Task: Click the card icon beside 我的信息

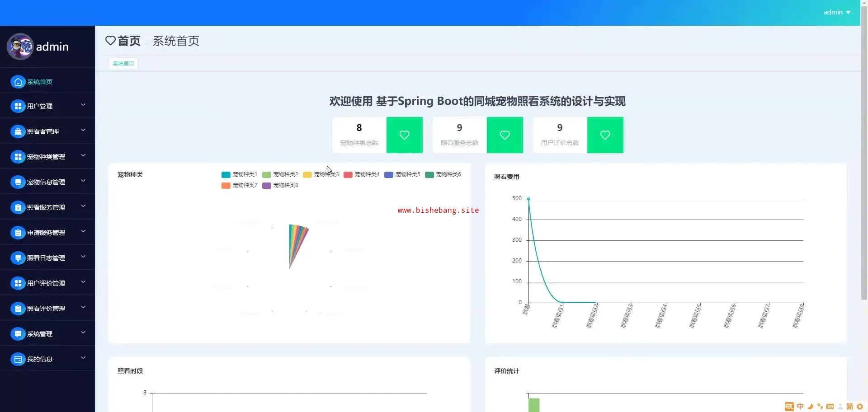Action: click(18, 359)
